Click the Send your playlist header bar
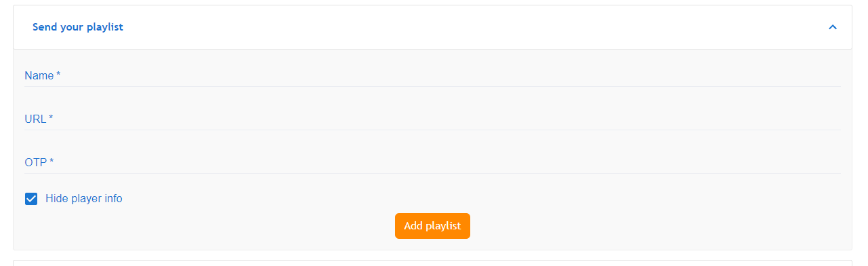 tap(432, 27)
